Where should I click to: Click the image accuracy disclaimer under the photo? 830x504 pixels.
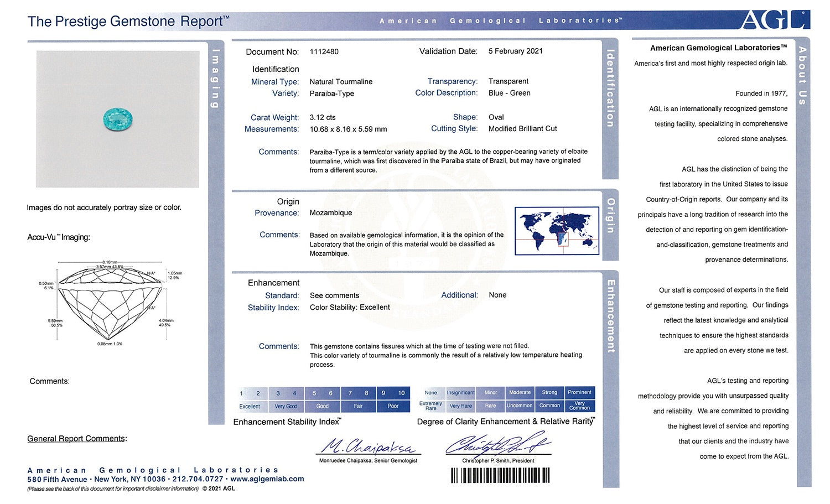104,207
